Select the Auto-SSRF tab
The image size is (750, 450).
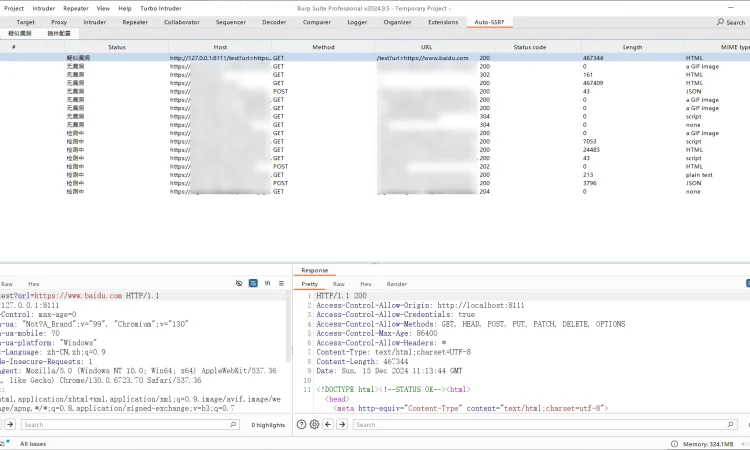point(489,22)
